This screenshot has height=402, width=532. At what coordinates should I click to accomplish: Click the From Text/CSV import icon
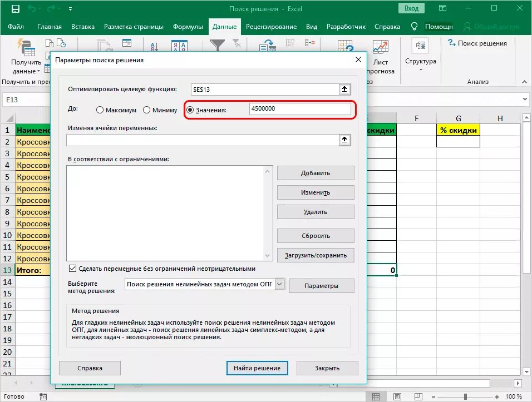click(x=50, y=43)
